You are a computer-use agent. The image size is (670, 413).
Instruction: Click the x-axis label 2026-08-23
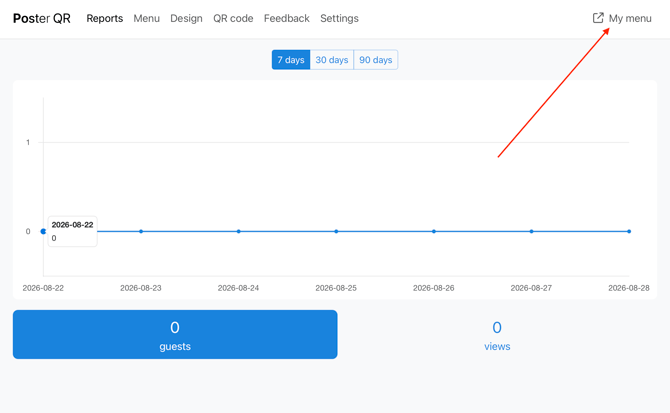pos(141,288)
